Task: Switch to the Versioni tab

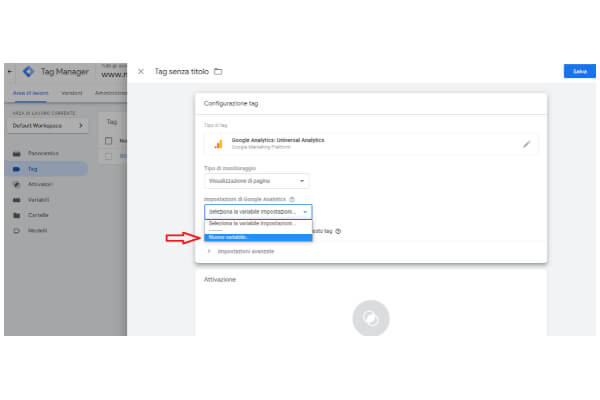Action: pos(72,93)
